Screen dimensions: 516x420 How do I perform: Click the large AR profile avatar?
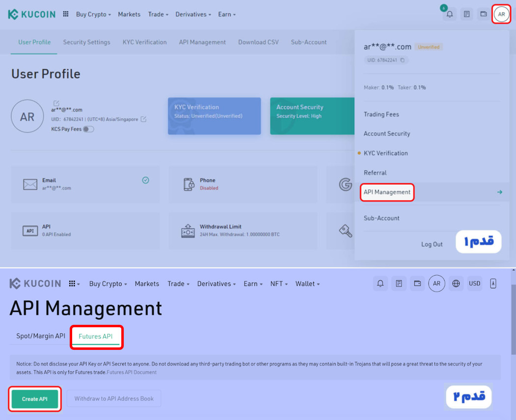[x=27, y=116]
